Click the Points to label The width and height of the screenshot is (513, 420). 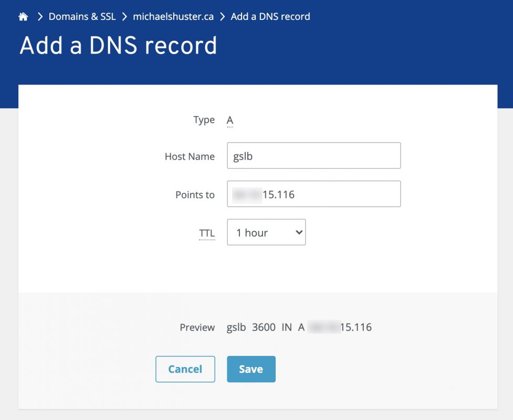[195, 194]
